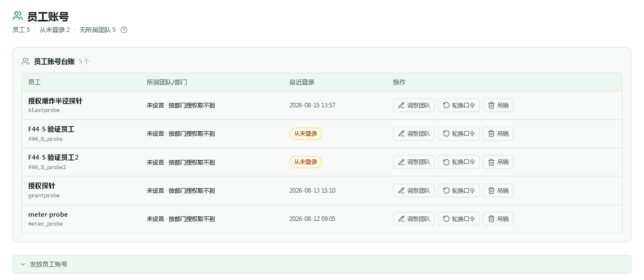Click 轮换口令 for blastprobe
Screen dimensions: 644x280
coord(459,105)
